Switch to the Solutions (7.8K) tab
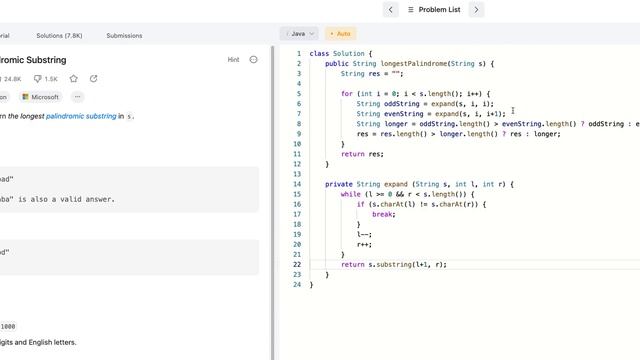The width and height of the screenshot is (640, 360). pyautogui.click(x=59, y=36)
